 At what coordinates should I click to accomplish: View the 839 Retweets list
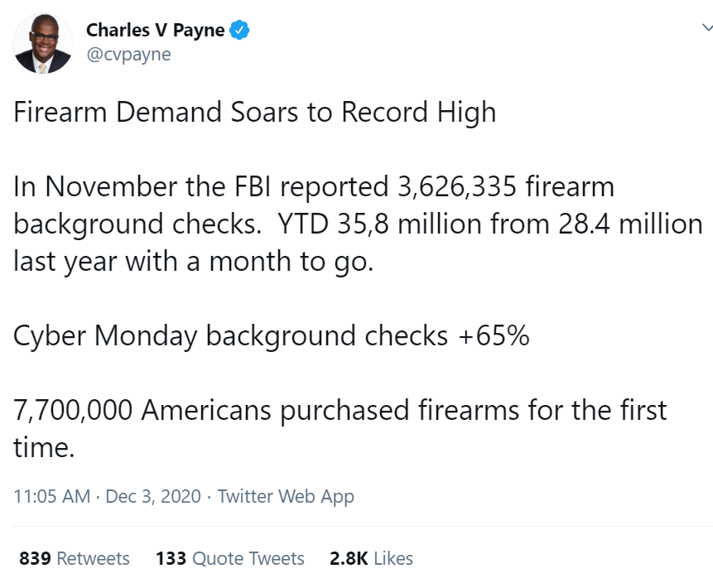[x=74, y=559]
